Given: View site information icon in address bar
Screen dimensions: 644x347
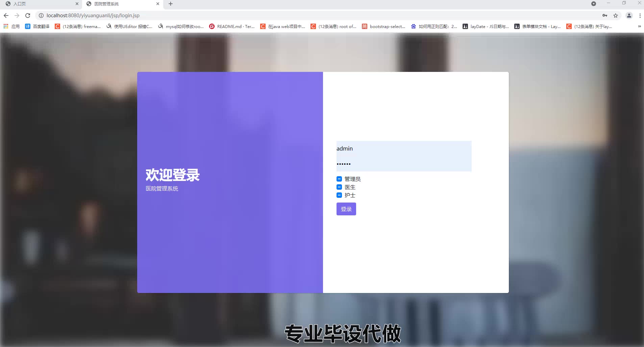Looking at the screenshot, I should (x=41, y=16).
